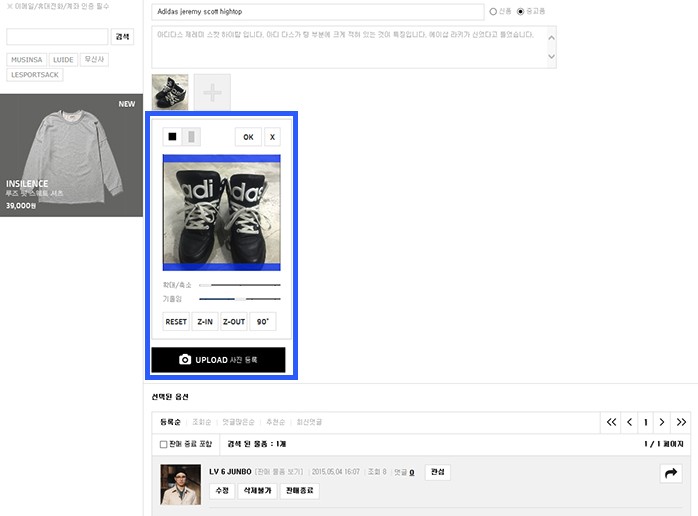Go to next page arrow

[x=662, y=422]
